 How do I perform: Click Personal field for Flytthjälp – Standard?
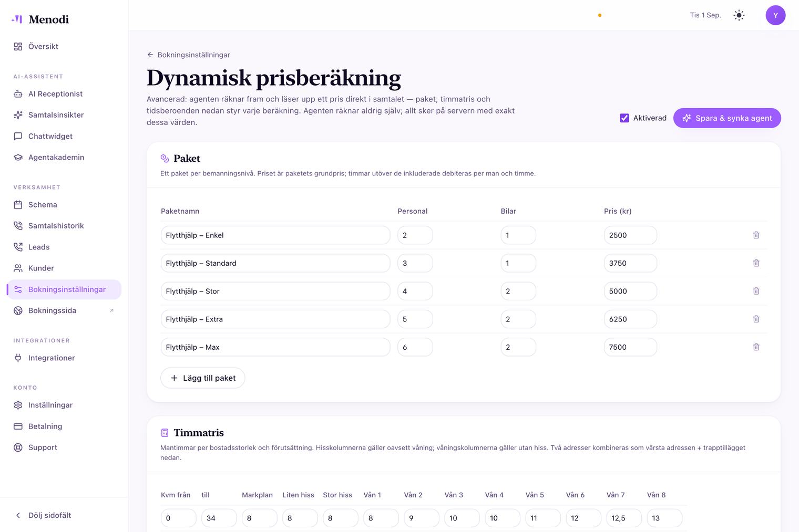(415, 263)
